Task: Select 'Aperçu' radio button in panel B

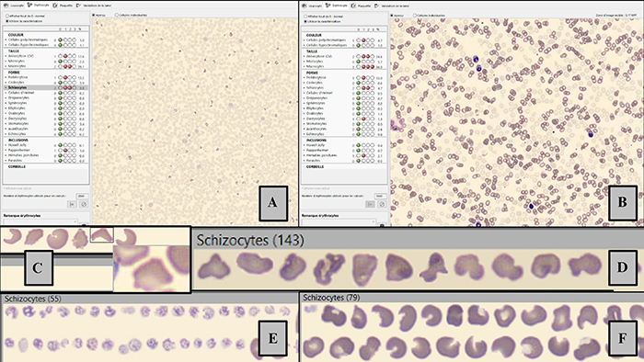Action: [391, 16]
